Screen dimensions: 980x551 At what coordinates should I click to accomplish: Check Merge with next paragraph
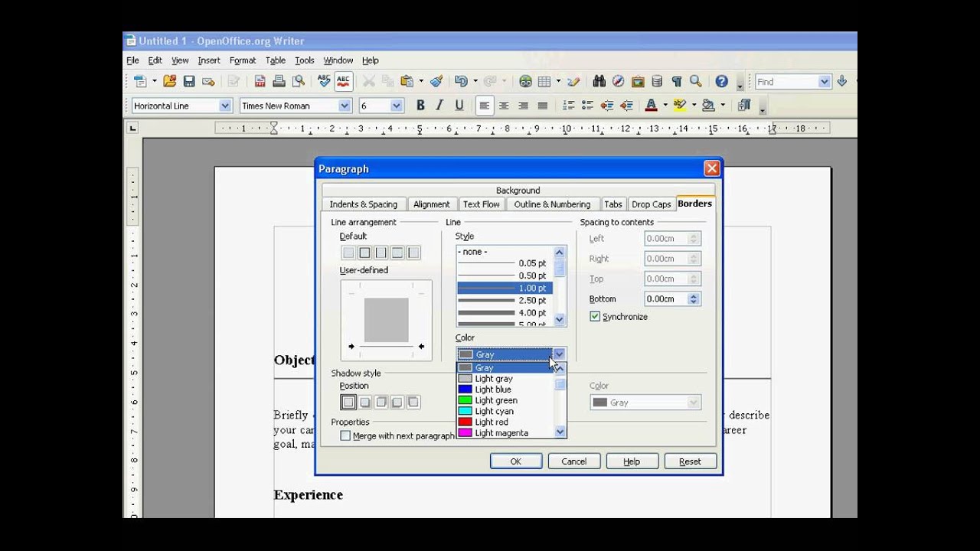(345, 435)
